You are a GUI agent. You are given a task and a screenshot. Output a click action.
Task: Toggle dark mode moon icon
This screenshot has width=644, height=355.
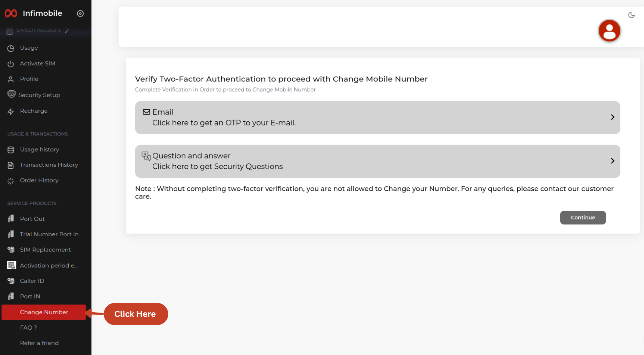(631, 15)
